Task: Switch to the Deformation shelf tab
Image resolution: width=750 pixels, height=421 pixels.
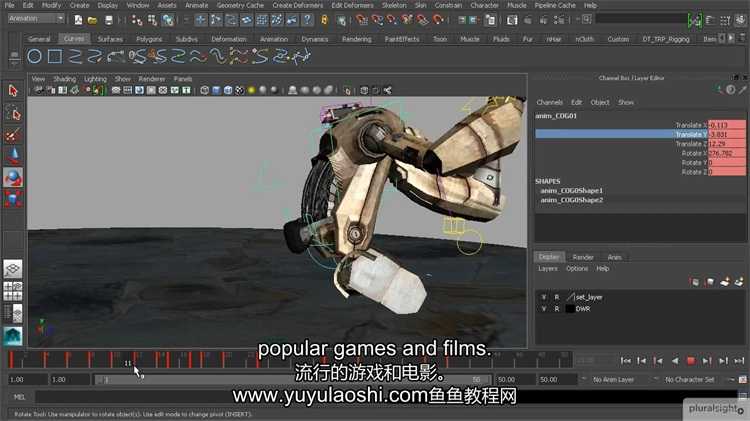Action: [229, 39]
